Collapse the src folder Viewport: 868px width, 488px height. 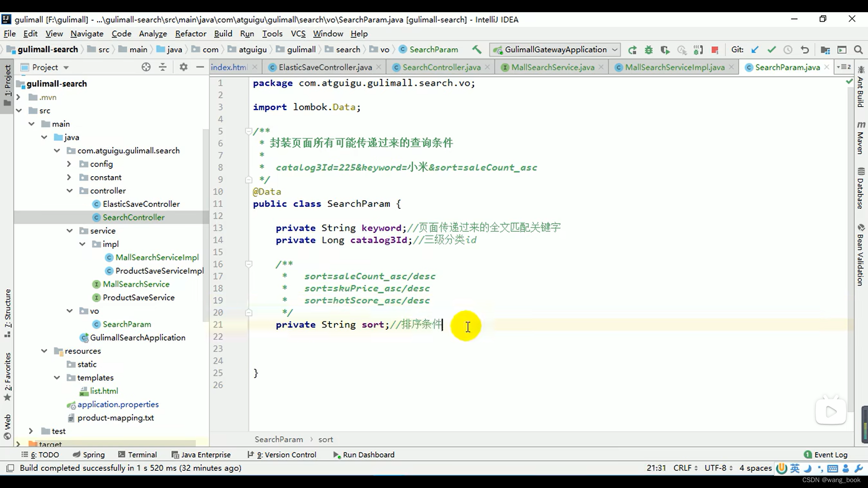tap(19, 111)
